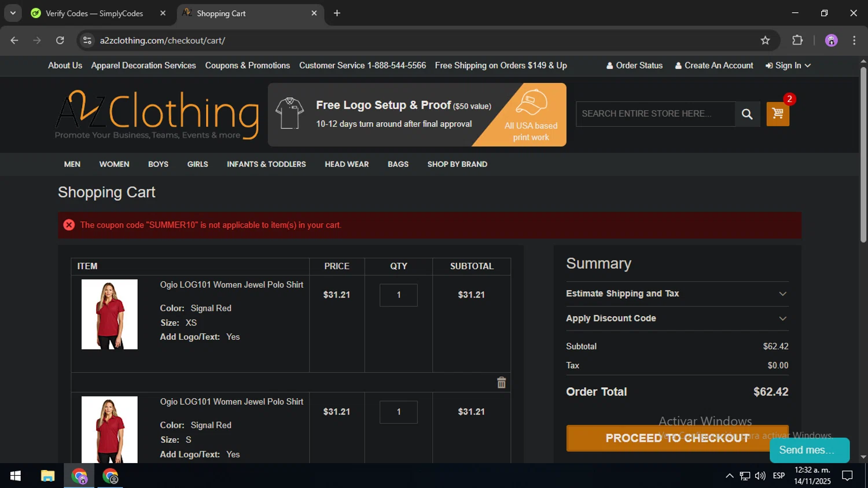Click the red error icon in coupon message

click(69, 225)
